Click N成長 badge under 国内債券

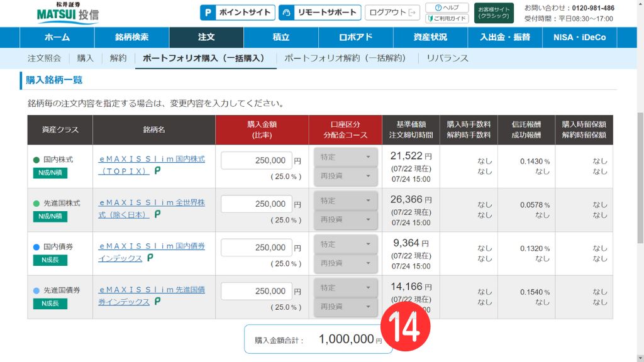tap(50, 260)
